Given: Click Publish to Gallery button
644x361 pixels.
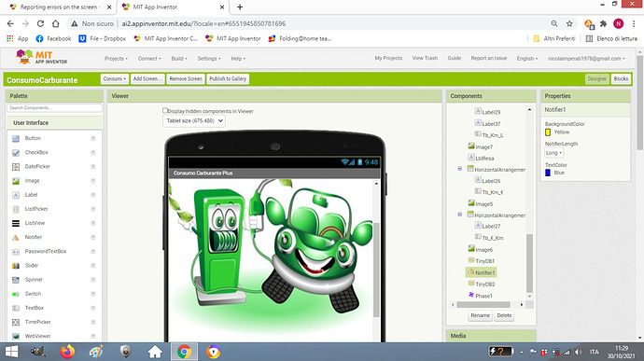Looking at the screenshot, I should (x=228, y=79).
